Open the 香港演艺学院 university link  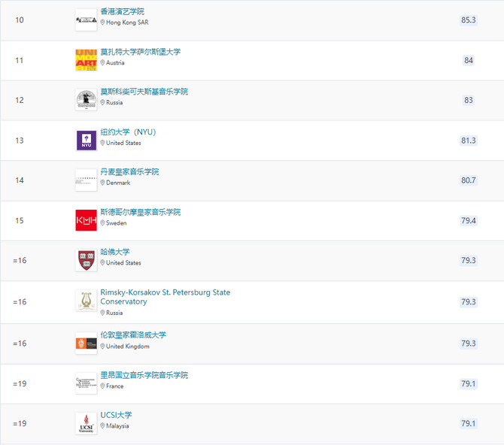coord(122,11)
